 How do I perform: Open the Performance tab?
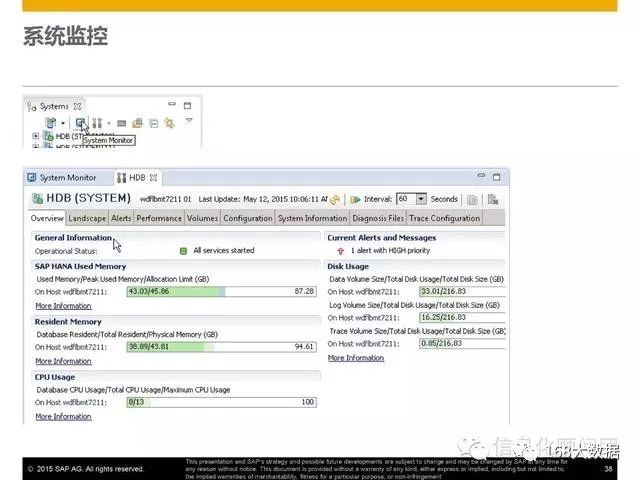(159, 218)
